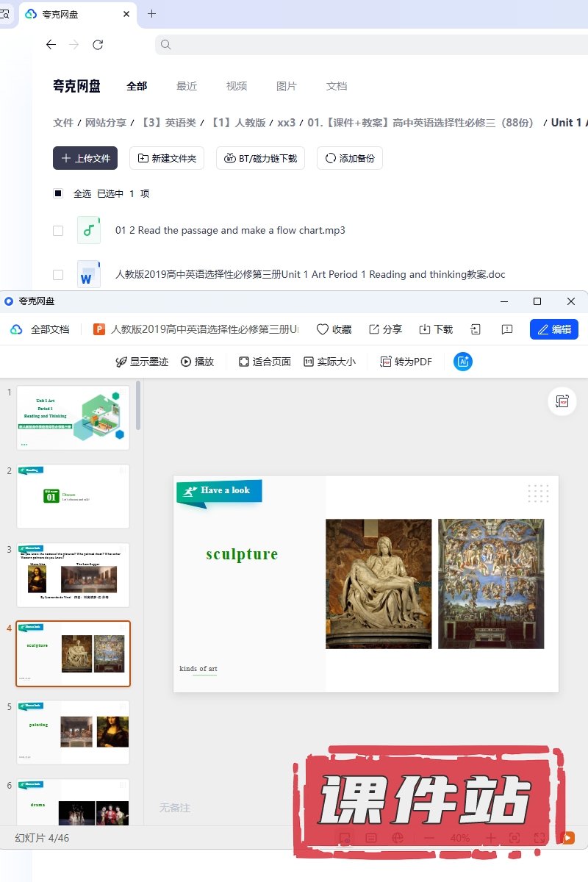This screenshot has width=588, height=882.
Task: Switch to the 视频 tab
Action: tap(237, 86)
